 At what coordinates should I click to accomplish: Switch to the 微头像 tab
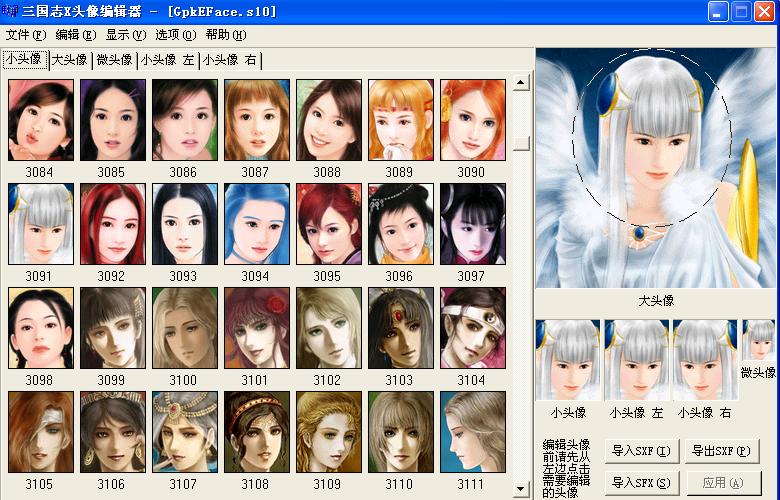coord(114,60)
